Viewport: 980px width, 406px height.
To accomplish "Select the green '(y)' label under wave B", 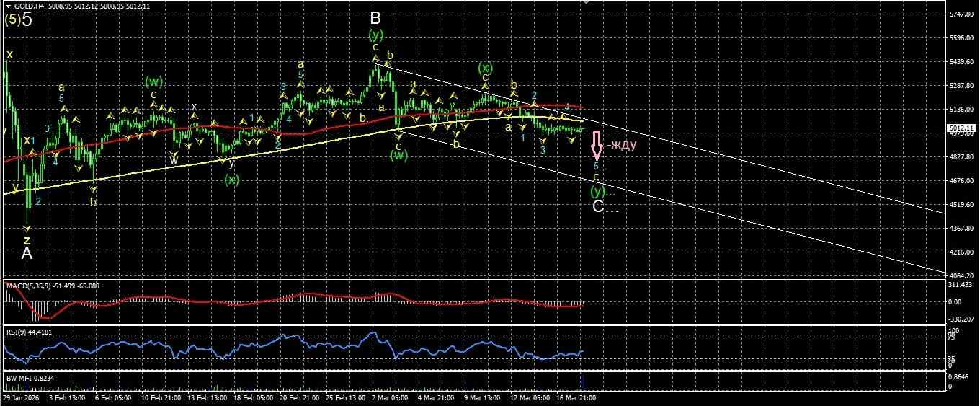I will pyautogui.click(x=375, y=34).
